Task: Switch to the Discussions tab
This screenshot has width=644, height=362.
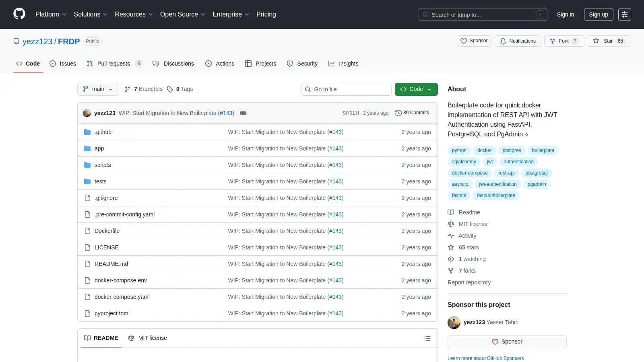Action: point(173,64)
